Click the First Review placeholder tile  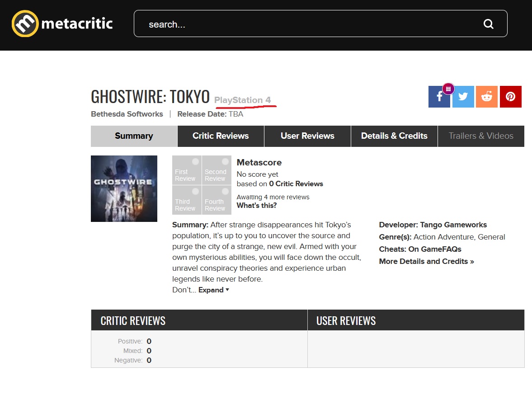187,170
